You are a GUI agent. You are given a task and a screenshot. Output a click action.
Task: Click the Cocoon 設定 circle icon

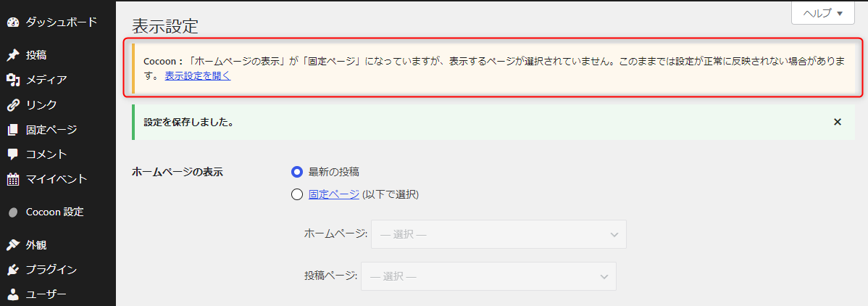(x=12, y=212)
